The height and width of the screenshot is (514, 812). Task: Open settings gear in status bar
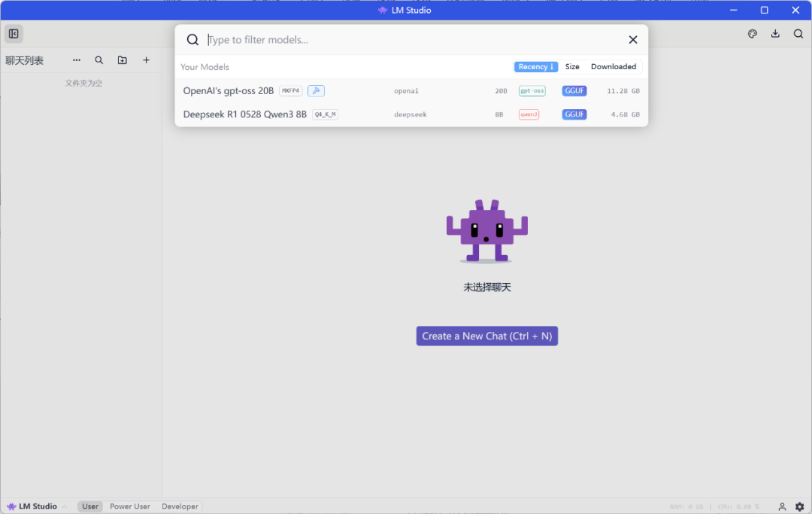tap(799, 506)
